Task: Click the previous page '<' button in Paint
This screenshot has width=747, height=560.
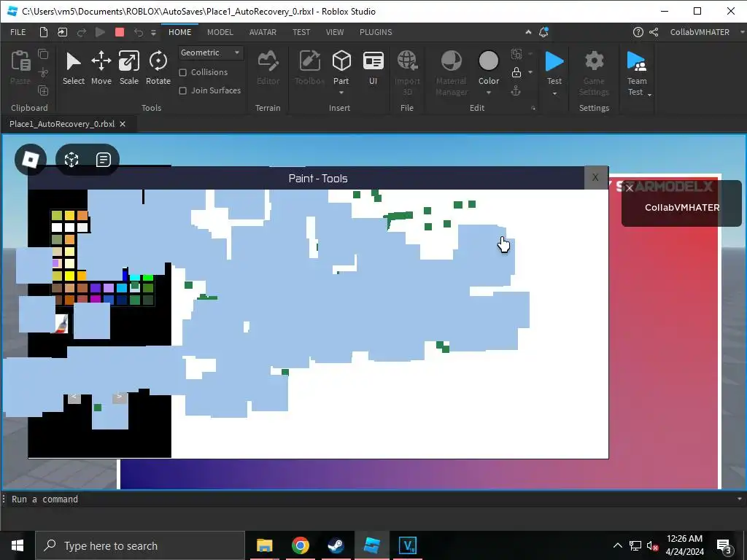Action: [x=74, y=397]
